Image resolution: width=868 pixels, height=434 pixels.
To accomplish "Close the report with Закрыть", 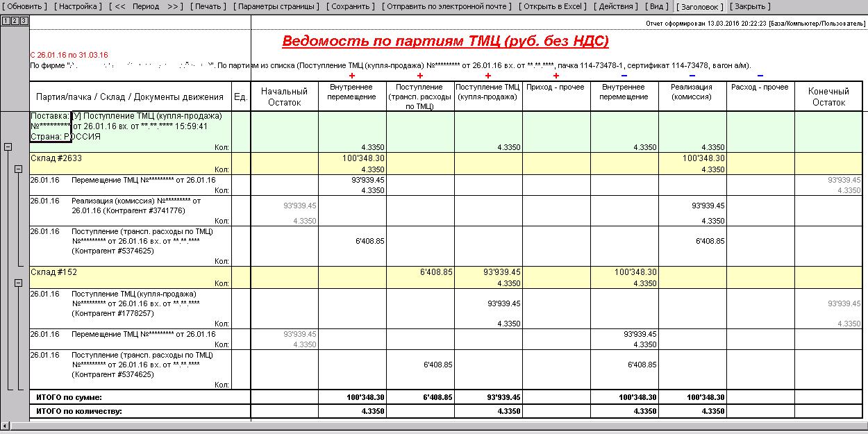I will coord(750,6).
